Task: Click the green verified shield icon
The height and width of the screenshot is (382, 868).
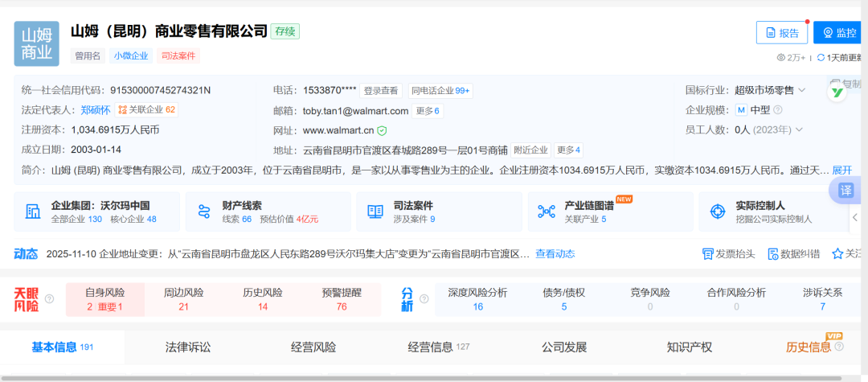Action: 382,130
